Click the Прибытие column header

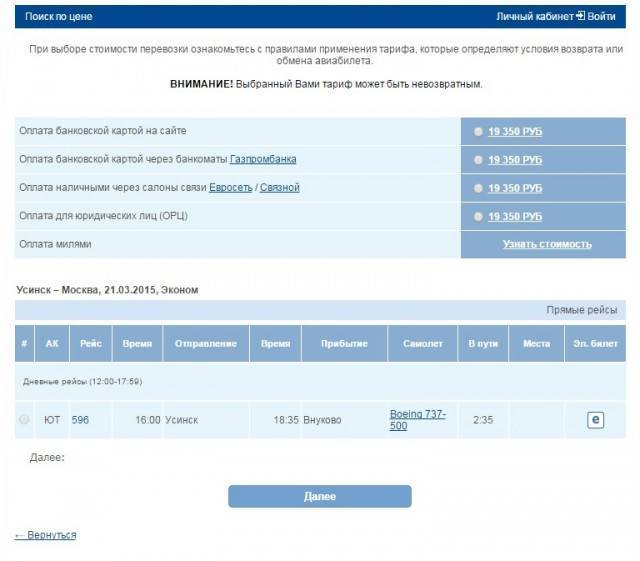click(344, 343)
